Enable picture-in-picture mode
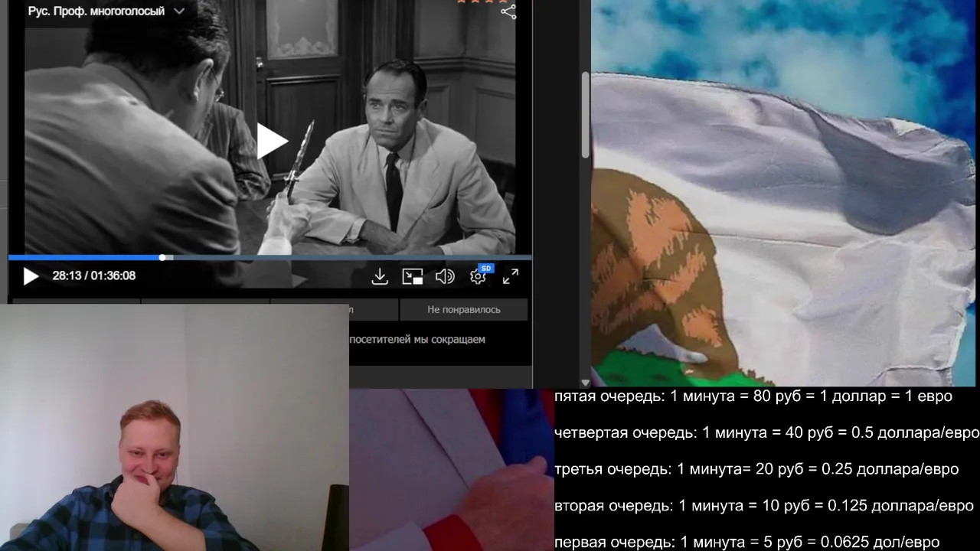Image resolution: width=980 pixels, height=551 pixels. click(413, 276)
